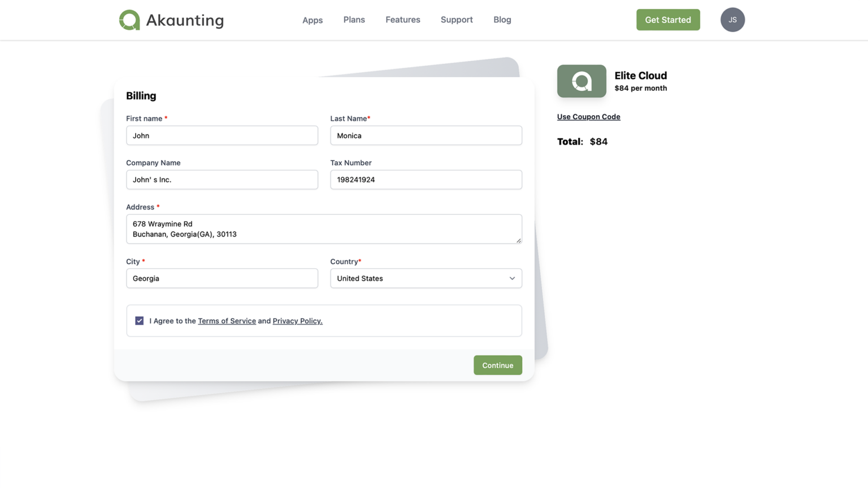Click the Elite Cloud plan logo
This screenshot has height=488, width=868.
click(581, 81)
